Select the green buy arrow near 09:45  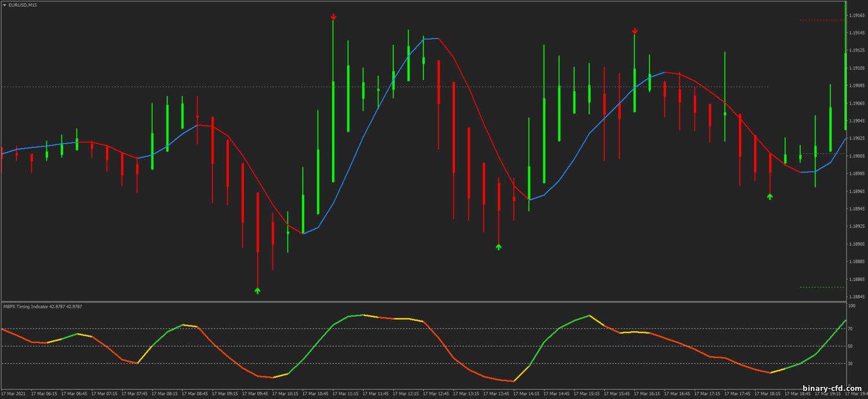258,290
